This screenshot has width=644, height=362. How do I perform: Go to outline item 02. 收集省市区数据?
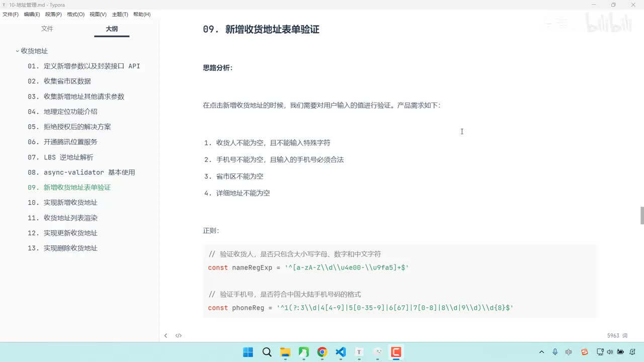click(x=59, y=81)
